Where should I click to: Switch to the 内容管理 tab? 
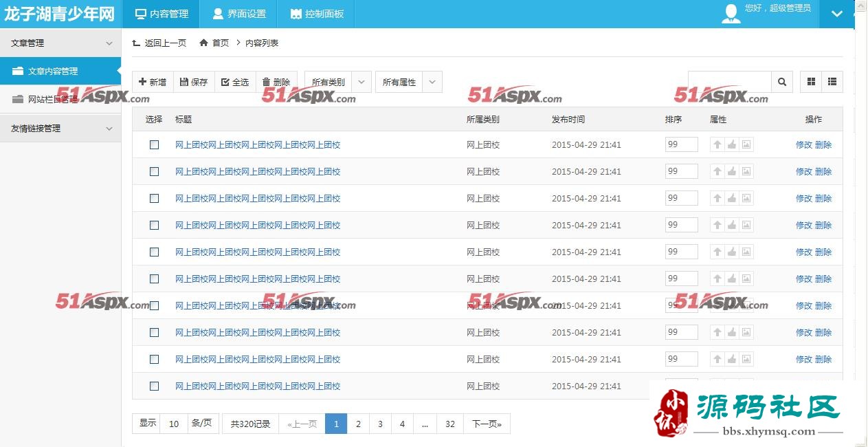pyautogui.click(x=161, y=14)
